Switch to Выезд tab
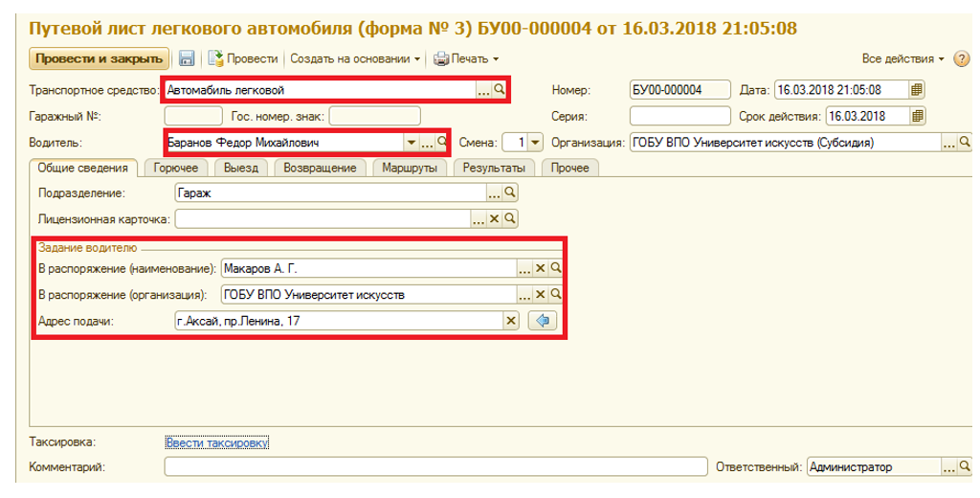 tap(241, 169)
